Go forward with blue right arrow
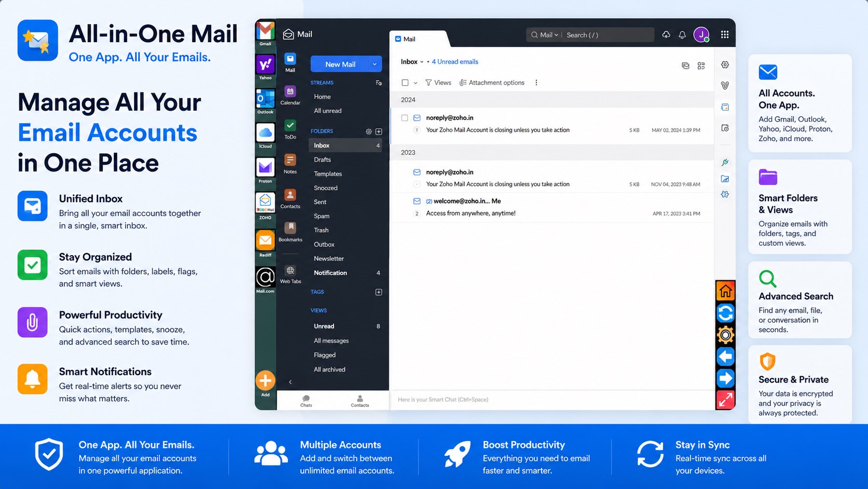Viewport: 868px width, 489px height. (x=725, y=378)
